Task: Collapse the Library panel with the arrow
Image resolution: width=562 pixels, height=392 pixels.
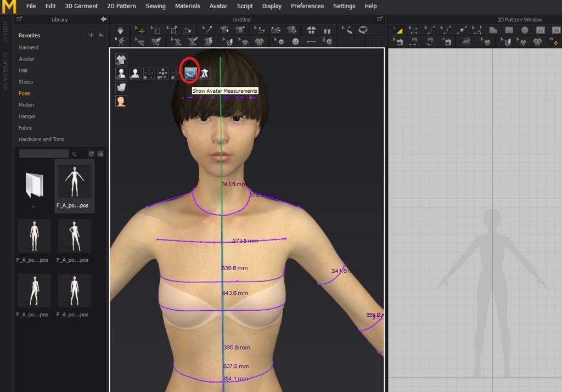Action: point(103,19)
